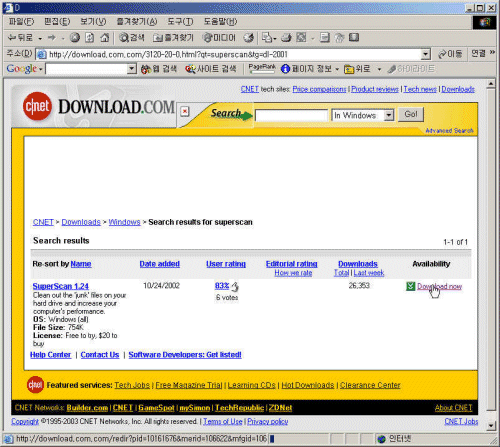The height and width of the screenshot is (447, 500).
Task: Click the Go (이동) address bar button
Action: (450, 54)
